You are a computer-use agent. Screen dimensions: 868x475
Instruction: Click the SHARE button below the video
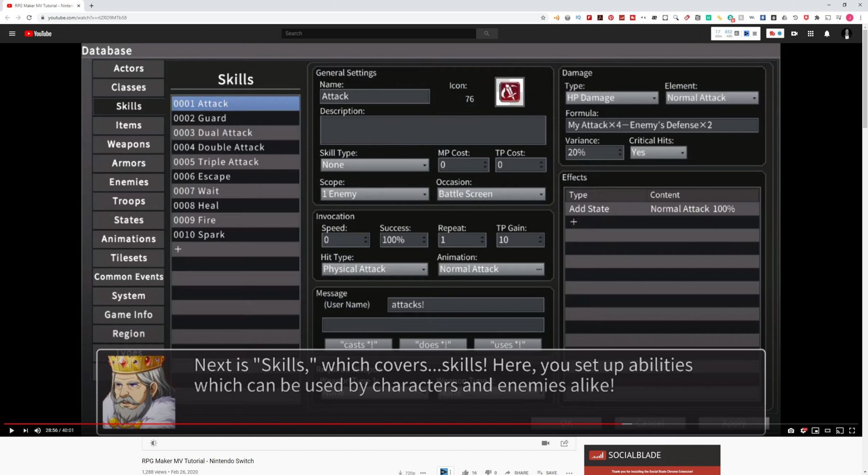[x=516, y=473]
